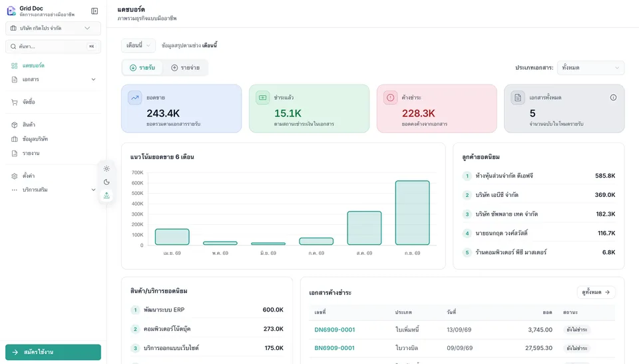Click the 3,745.00 amount cell

(540, 330)
